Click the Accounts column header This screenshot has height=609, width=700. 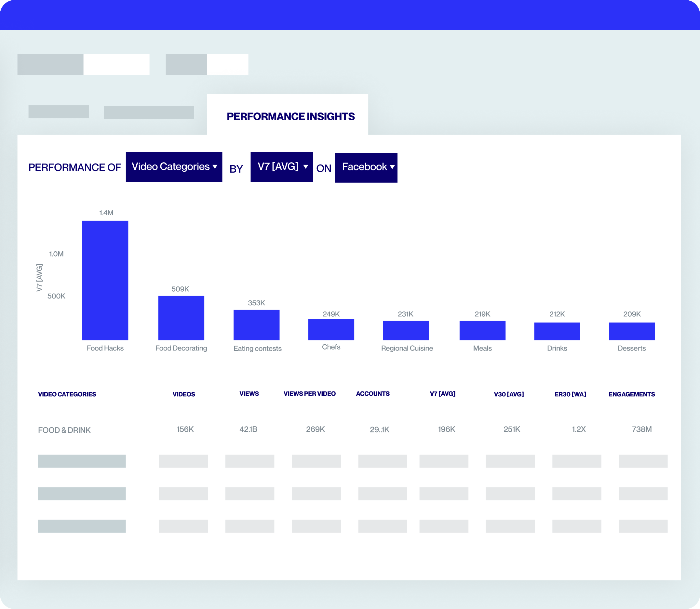pyautogui.click(x=373, y=393)
